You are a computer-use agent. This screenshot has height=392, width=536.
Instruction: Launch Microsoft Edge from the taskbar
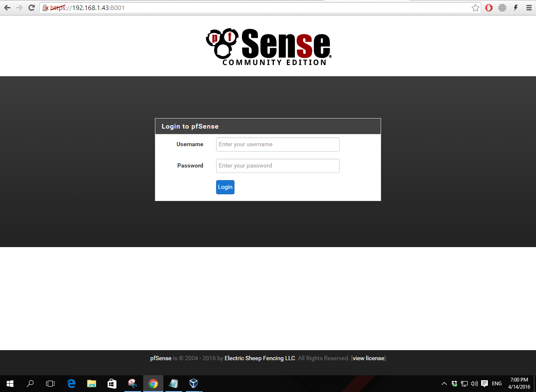[71, 383]
